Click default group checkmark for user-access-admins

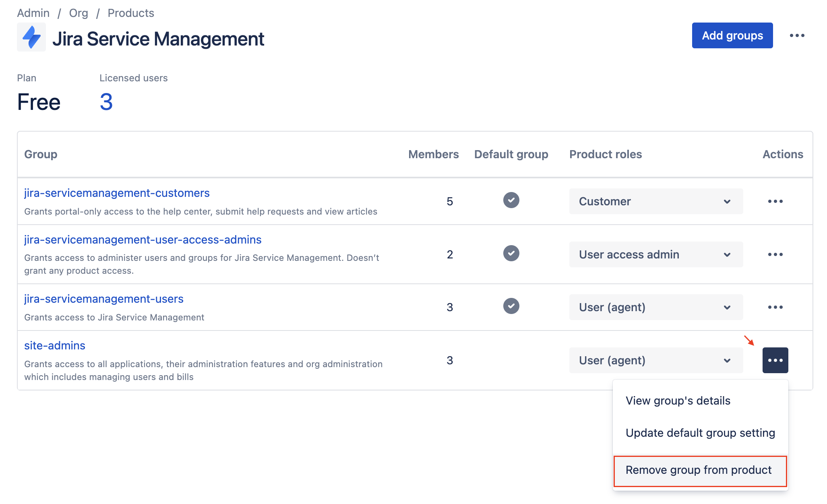(x=511, y=253)
